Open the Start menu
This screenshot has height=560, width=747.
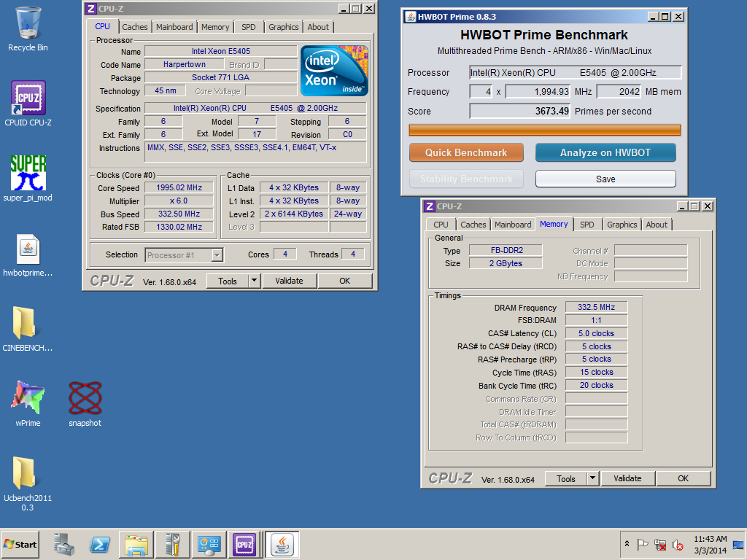(x=20, y=544)
